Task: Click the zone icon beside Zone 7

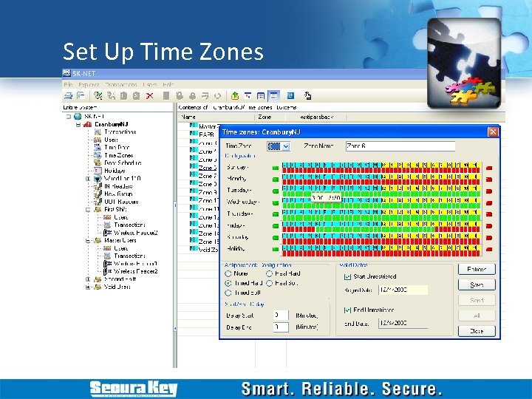Action: click(x=194, y=175)
